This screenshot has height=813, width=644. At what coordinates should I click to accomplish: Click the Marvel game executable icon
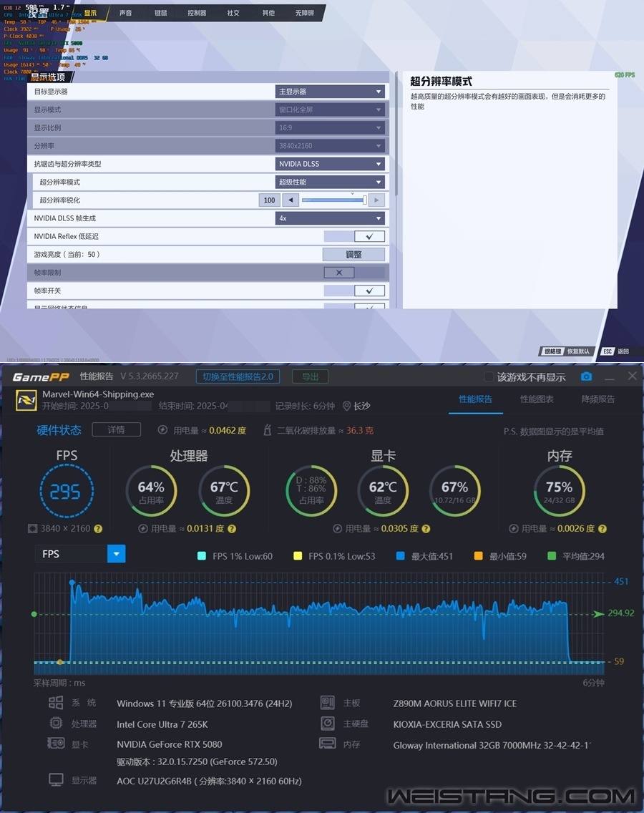(x=26, y=400)
